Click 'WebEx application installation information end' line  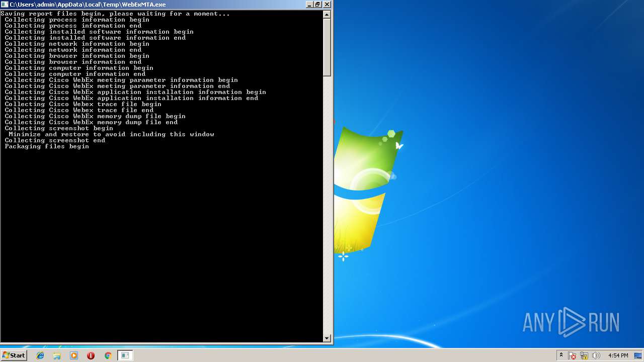point(131,98)
